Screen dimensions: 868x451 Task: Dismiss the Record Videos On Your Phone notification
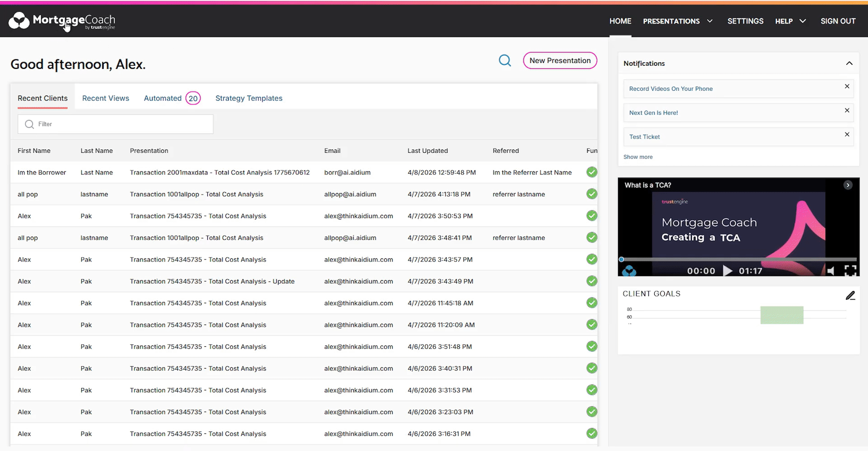coord(847,87)
